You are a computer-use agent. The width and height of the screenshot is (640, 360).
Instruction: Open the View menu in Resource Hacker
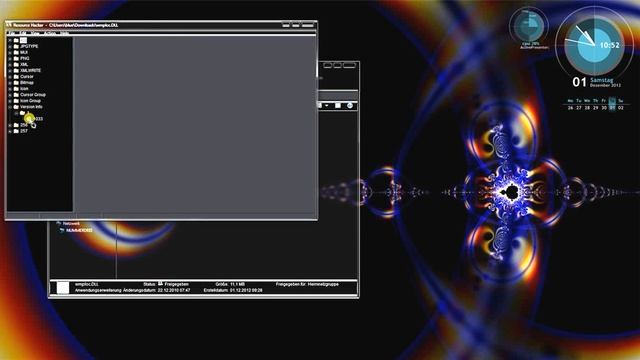pyautogui.click(x=35, y=33)
